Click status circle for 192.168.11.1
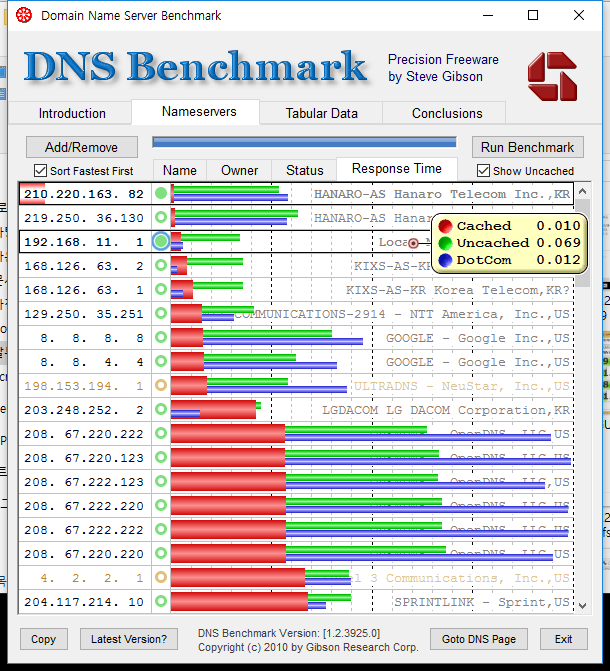 161,241
